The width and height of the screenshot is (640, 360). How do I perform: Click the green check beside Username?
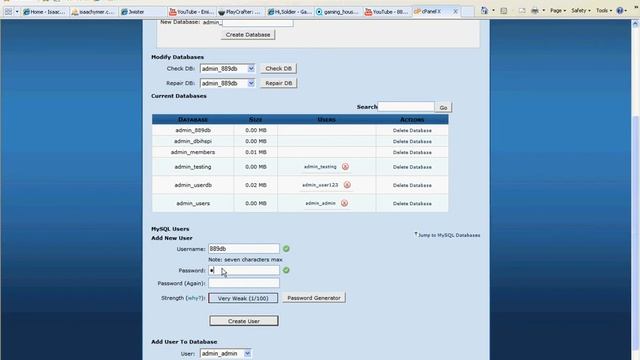pos(286,249)
